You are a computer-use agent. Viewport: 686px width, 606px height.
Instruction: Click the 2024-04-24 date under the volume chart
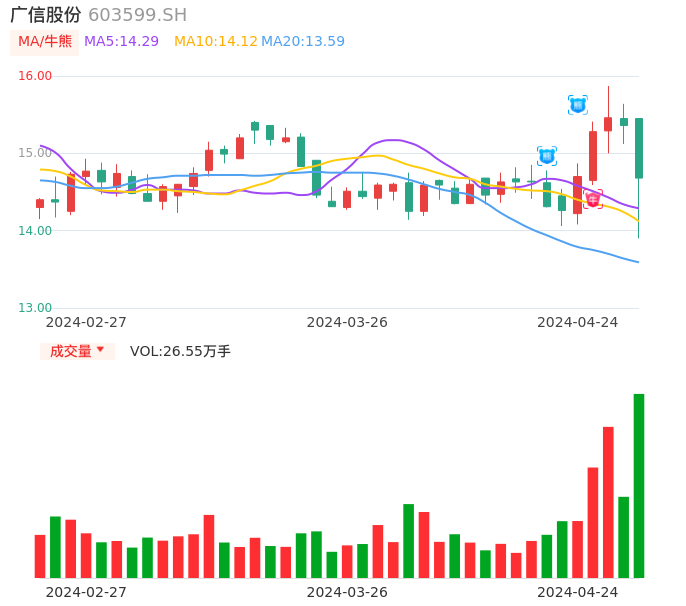pos(578,592)
